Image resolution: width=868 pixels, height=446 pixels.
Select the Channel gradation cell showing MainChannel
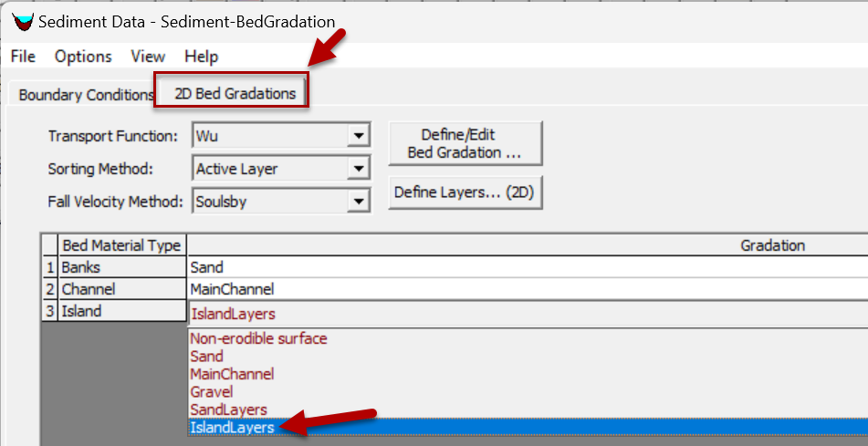[x=528, y=289]
